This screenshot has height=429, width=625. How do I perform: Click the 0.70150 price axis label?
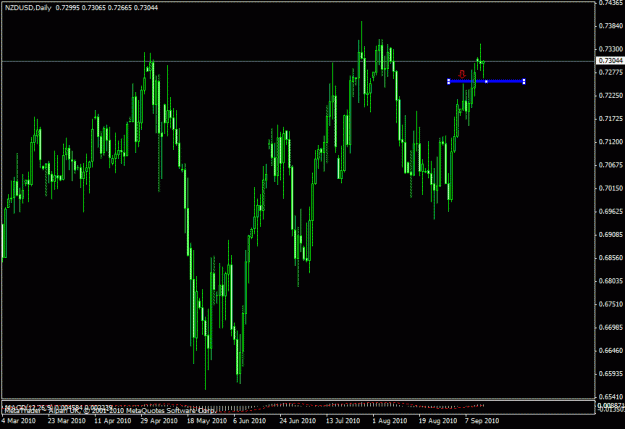[611, 188]
